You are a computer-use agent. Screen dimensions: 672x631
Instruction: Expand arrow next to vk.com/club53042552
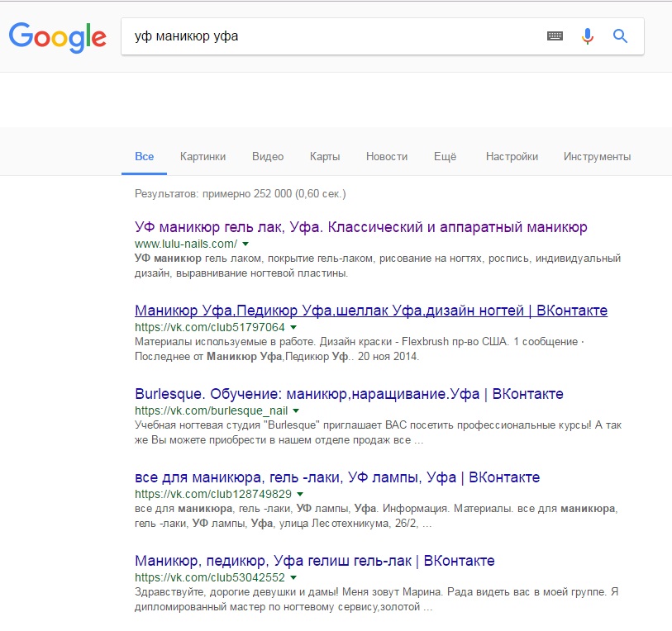pos(293,577)
